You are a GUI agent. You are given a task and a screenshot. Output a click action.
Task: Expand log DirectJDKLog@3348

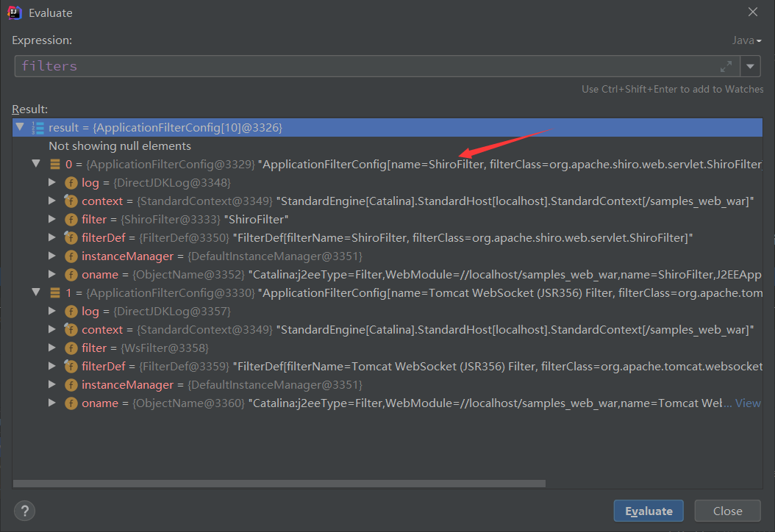pyautogui.click(x=52, y=182)
